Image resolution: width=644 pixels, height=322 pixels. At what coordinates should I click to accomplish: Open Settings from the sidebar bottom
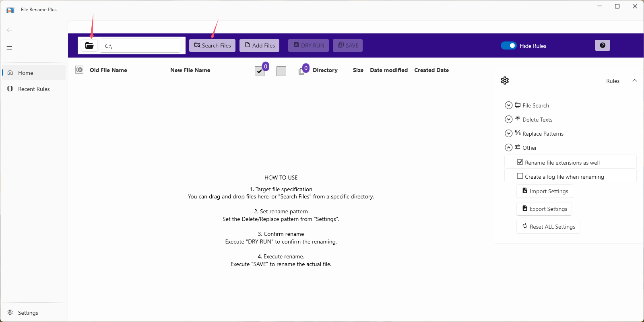(x=28, y=313)
